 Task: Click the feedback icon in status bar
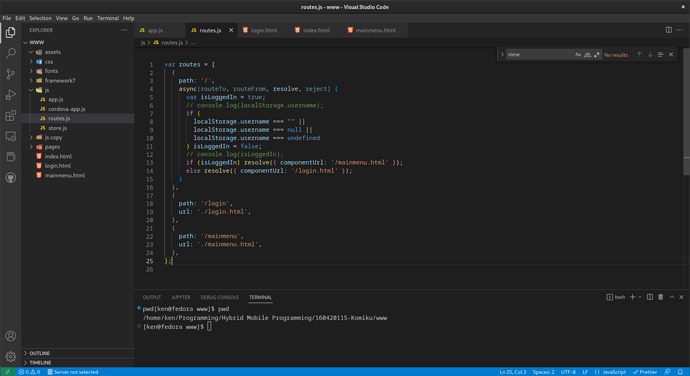[668, 372]
